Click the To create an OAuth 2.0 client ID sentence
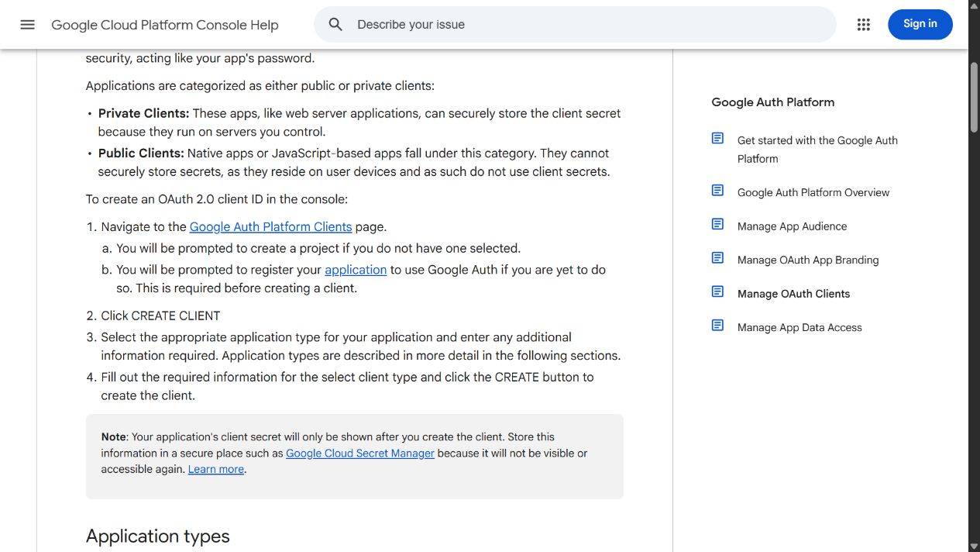980x552 pixels. click(x=217, y=199)
